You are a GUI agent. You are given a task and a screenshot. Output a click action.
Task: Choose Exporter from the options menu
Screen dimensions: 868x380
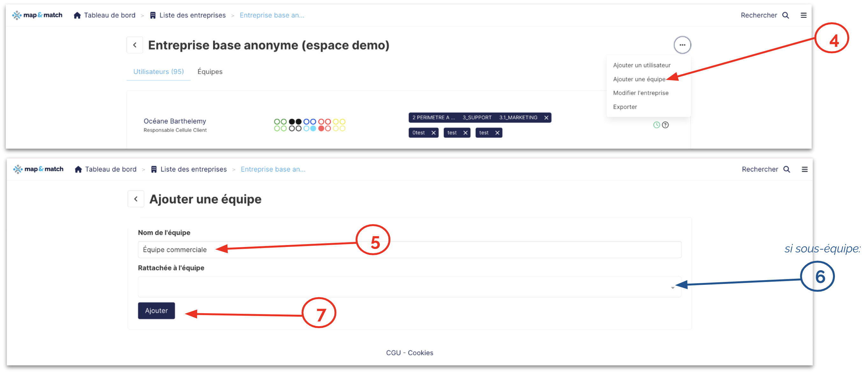[625, 107]
